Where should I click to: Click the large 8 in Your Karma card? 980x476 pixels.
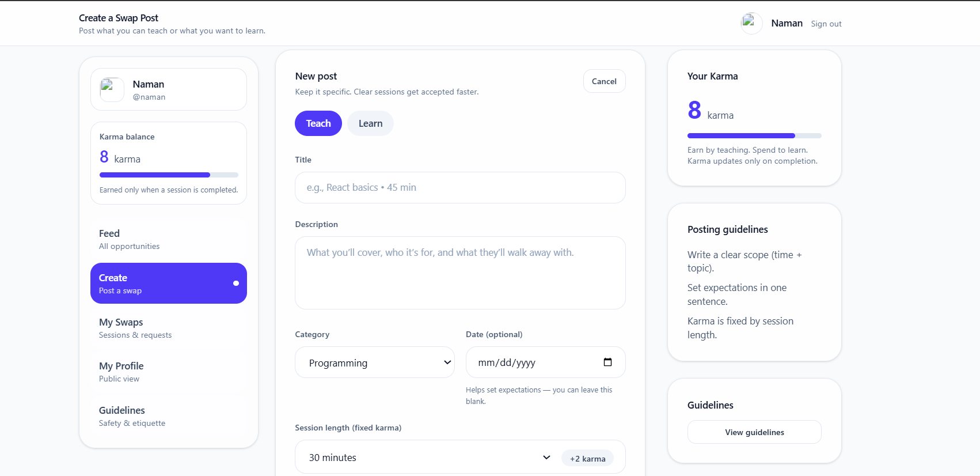click(694, 109)
